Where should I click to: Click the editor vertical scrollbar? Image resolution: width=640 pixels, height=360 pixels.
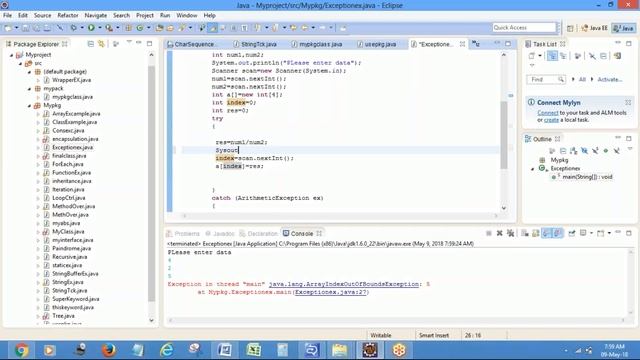click(504, 135)
